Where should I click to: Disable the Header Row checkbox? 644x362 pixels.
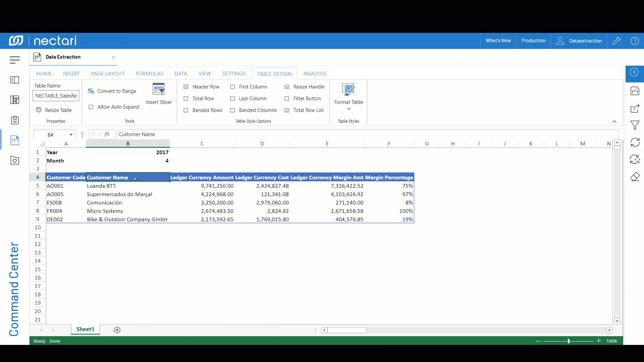point(186,86)
